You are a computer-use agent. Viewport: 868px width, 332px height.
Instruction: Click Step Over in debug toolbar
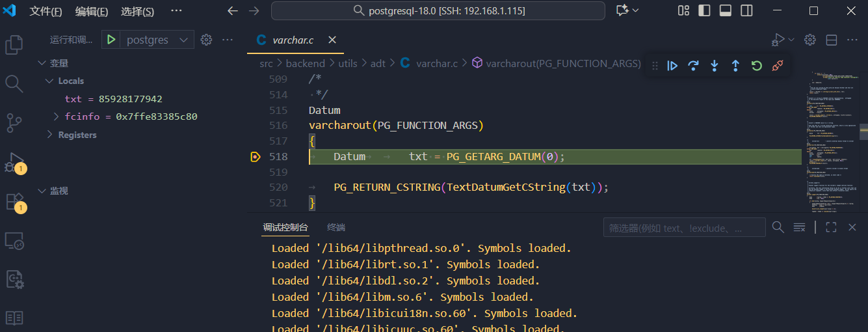pyautogui.click(x=694, y=66)
